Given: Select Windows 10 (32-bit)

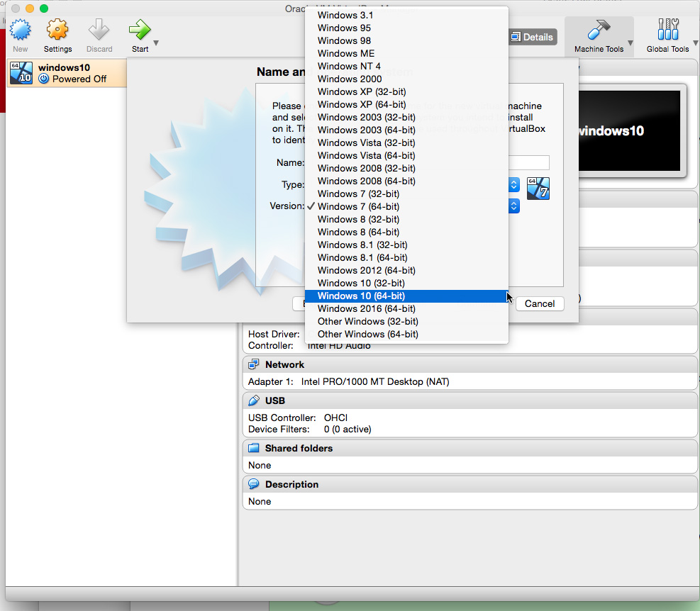Looking at the screenshot, I should 406,284.
